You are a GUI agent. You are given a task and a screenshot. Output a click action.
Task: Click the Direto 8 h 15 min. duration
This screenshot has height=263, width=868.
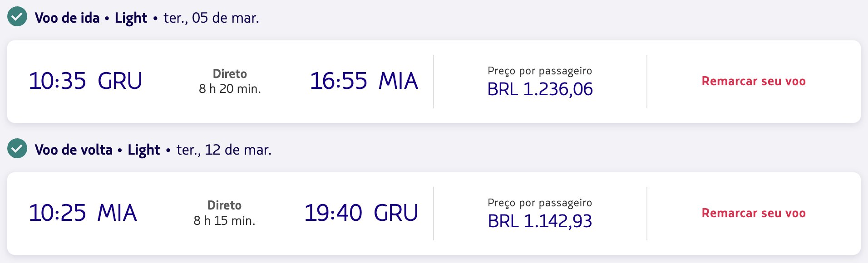(224, 213)
